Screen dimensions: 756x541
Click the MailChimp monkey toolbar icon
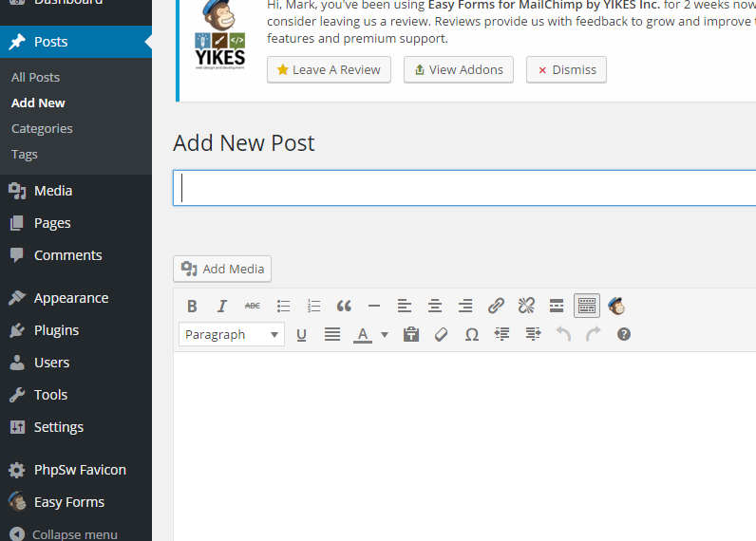[x=616, y=306]
